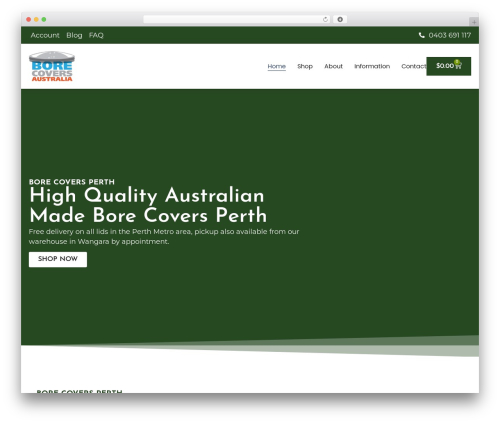Select the Home menu item
Screen dimensions: 500x423
coord(276,66)
